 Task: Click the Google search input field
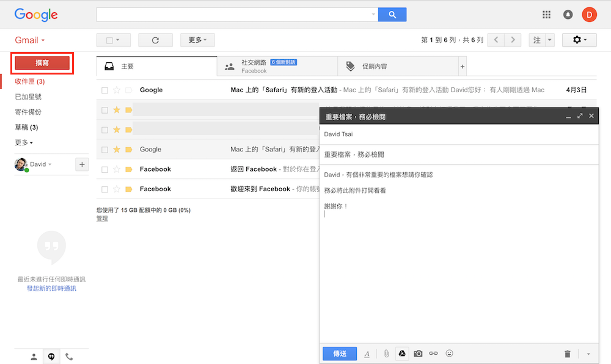(x=235, y=15)
